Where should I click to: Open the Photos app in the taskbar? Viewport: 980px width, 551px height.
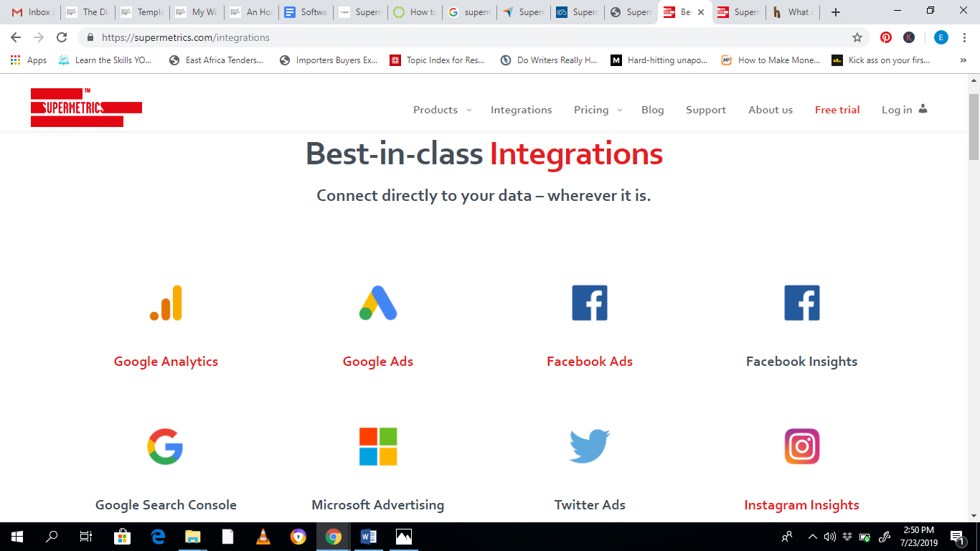[x=404, y=537]
